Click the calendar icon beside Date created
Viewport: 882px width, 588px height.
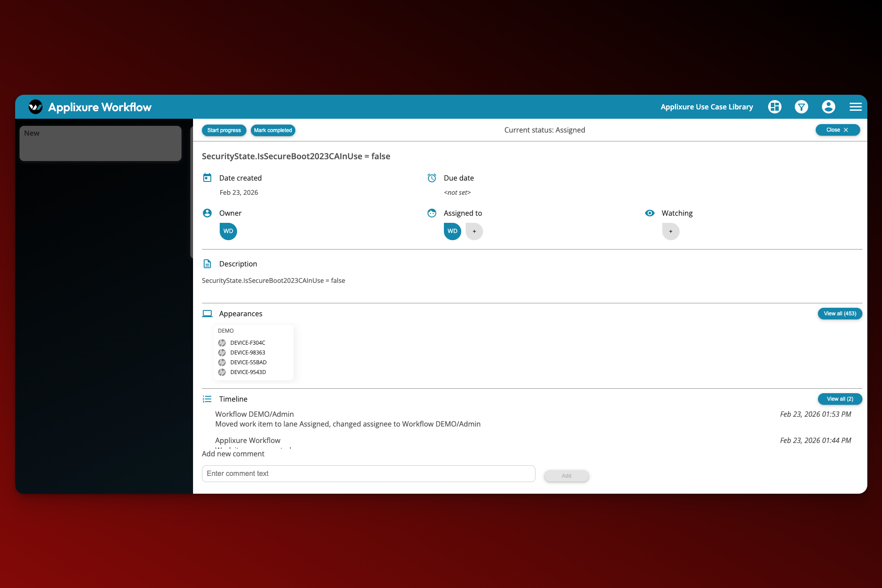(207, 177)
